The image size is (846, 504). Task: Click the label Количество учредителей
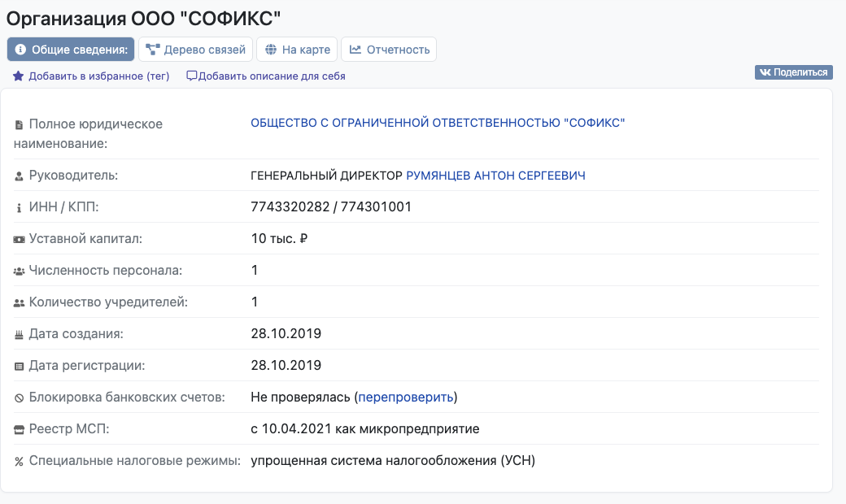coord(108,302)
